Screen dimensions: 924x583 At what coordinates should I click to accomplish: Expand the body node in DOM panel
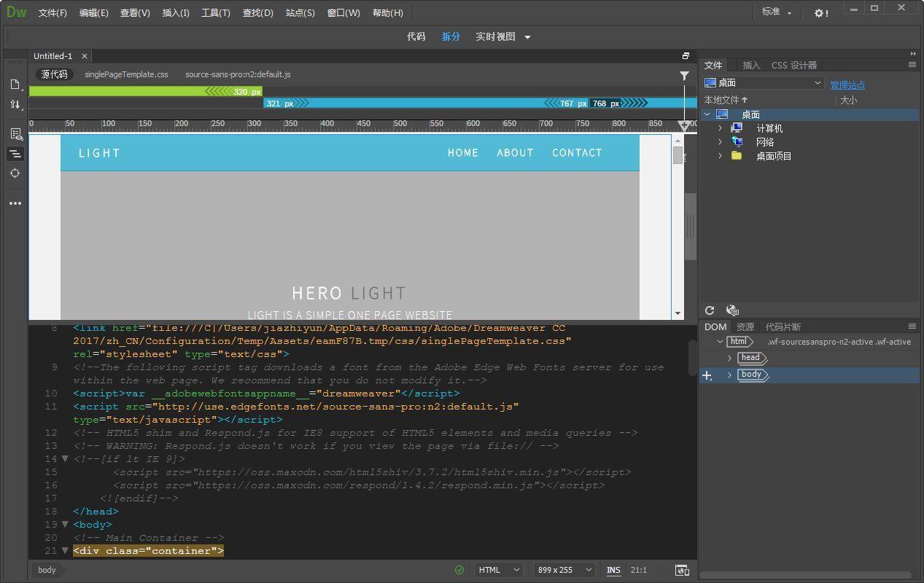730,375
